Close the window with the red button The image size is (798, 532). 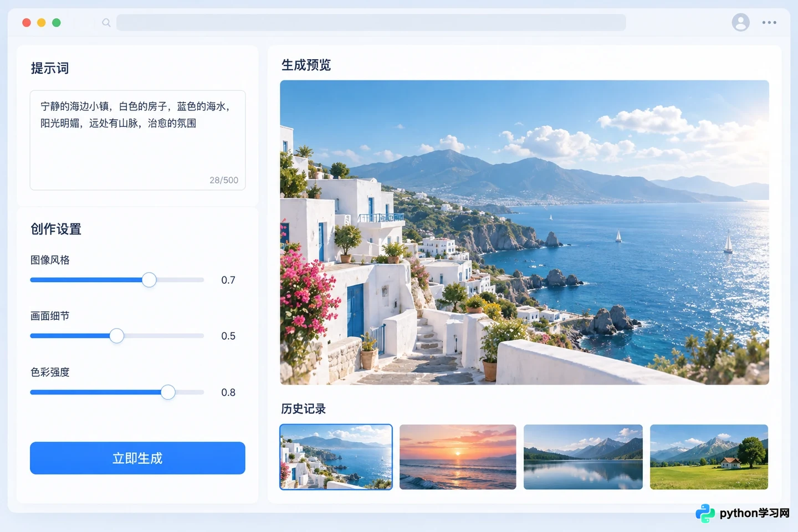coord(26,23)
